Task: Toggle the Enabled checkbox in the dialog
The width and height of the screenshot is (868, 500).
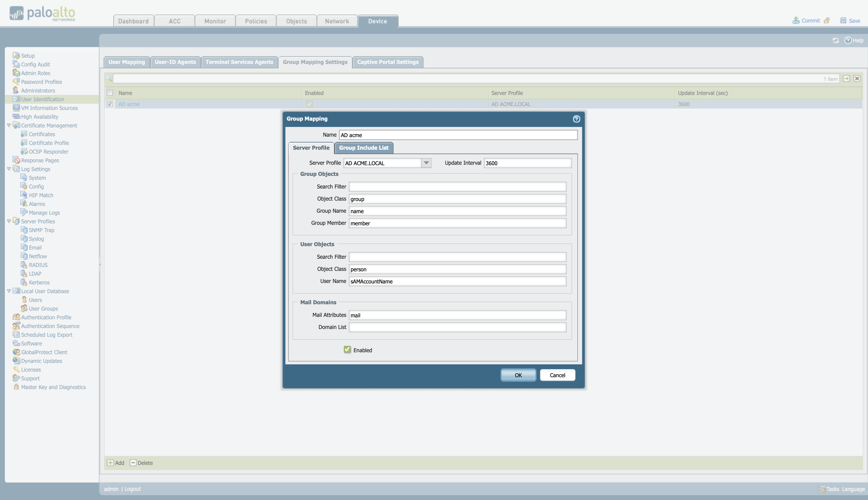Action: point(347,350)
